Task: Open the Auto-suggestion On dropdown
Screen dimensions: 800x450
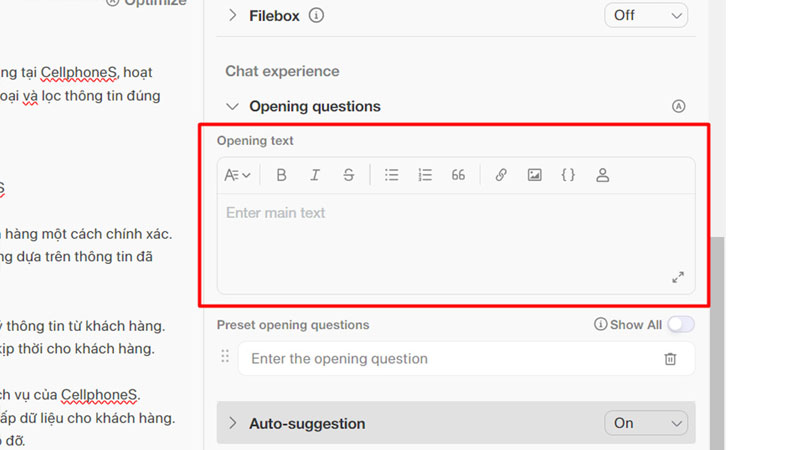Action: [x=646, y=423]
